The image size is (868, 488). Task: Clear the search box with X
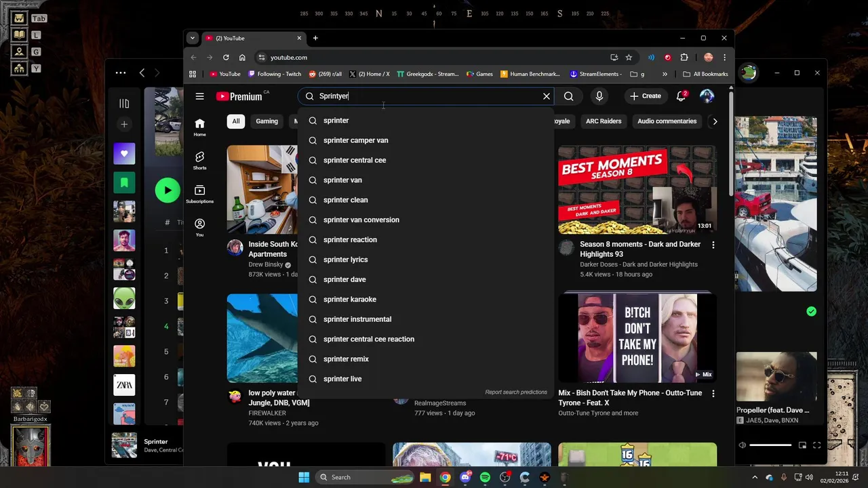(x=547, y=96)
